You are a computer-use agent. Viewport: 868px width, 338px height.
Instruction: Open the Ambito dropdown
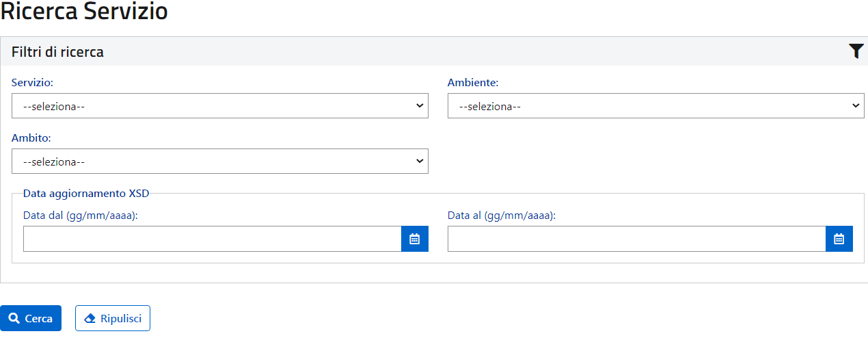(220, 161)
